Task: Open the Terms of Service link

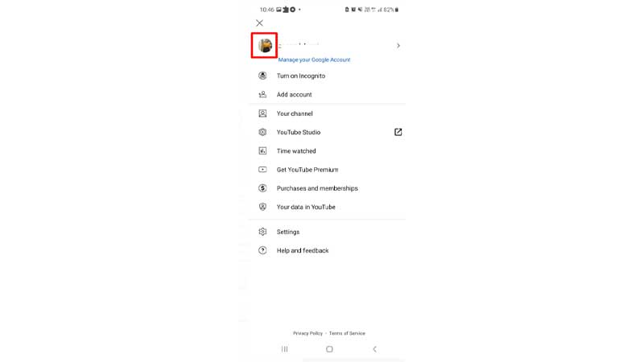Action: (x=347, y=333)
